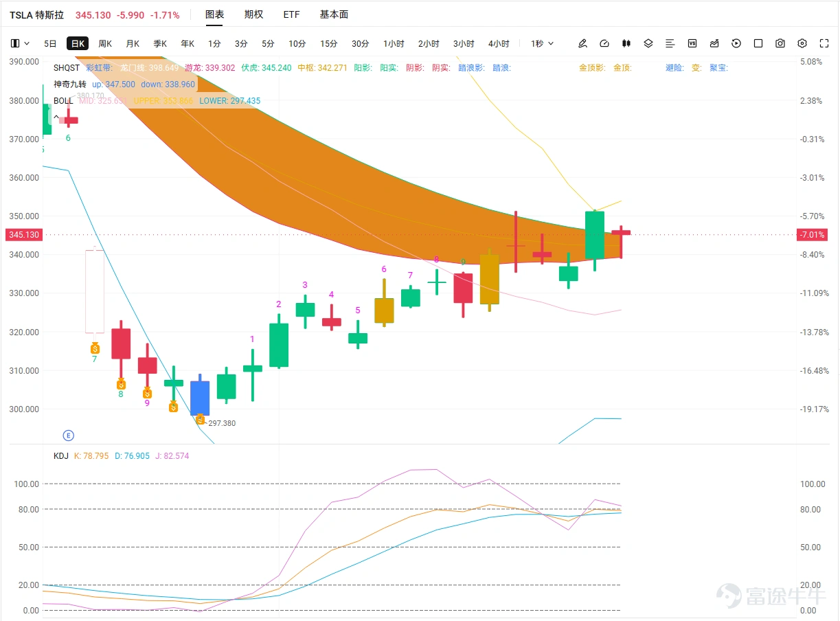Choose the 3小时 interval

point(464,43)
